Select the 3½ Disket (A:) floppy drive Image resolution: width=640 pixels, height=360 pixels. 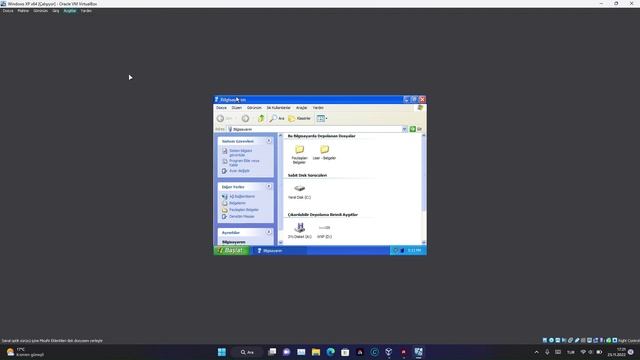tap(300, 231)
